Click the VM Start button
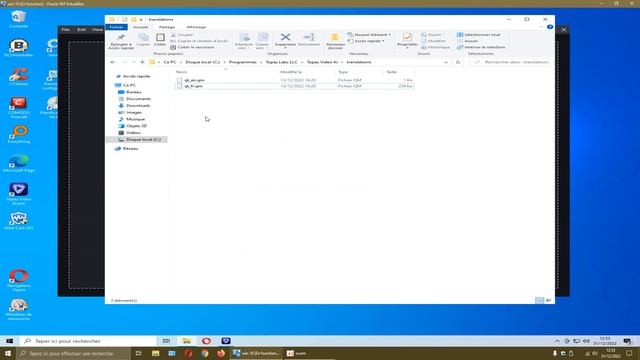The image size is (640, 360). point(9,341)
